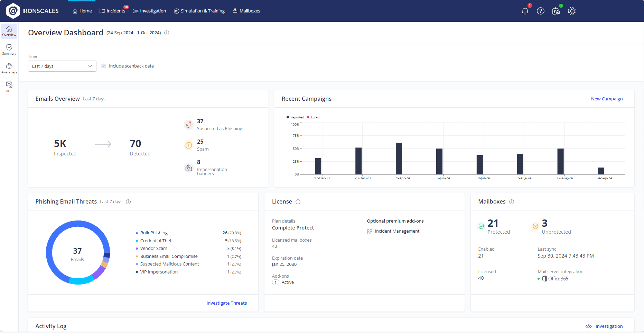Open the notifications bell icon
This screenshot has width=644, height=333.
point(525,11)
